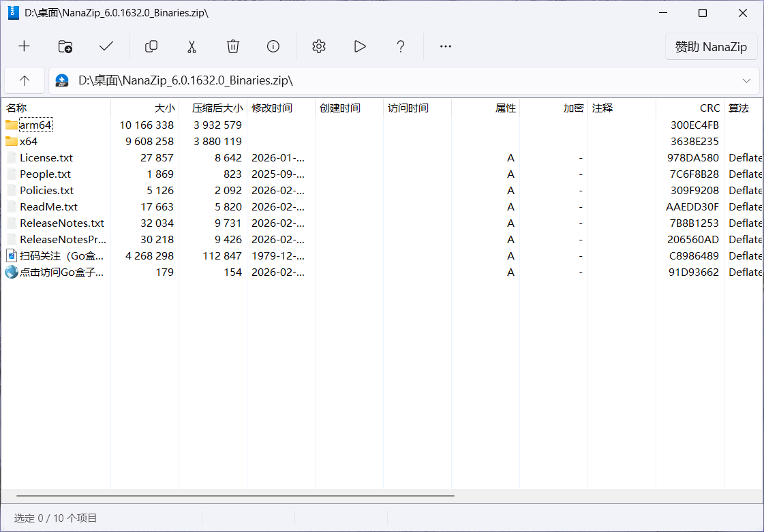The height and width of the screenshot is (532, 764).
Task: Select the arm64 folder
Action: (x=35, y=125)
